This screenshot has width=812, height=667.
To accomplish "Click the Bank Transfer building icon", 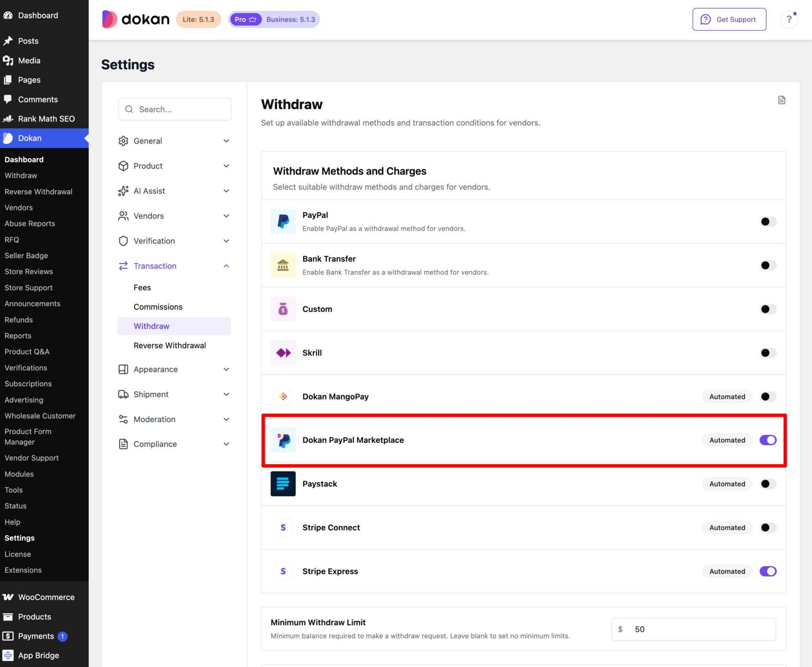I will (x=283, y=265).
